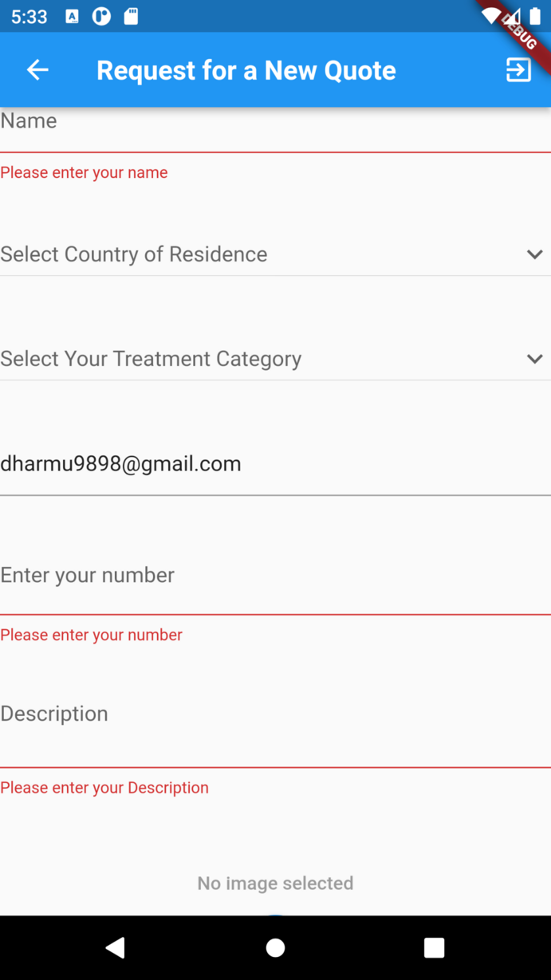This screenshot has width=551, height=980.
Task: Click the email field with dharmu9898@gmail.com
Action: pyautogui.click(x=275, y=464)
